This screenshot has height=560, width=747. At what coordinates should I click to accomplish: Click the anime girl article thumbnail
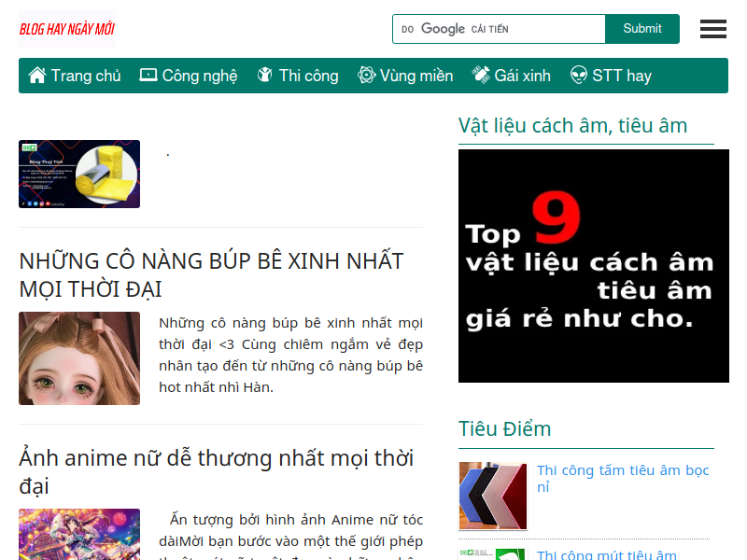(x=79, y=534)
